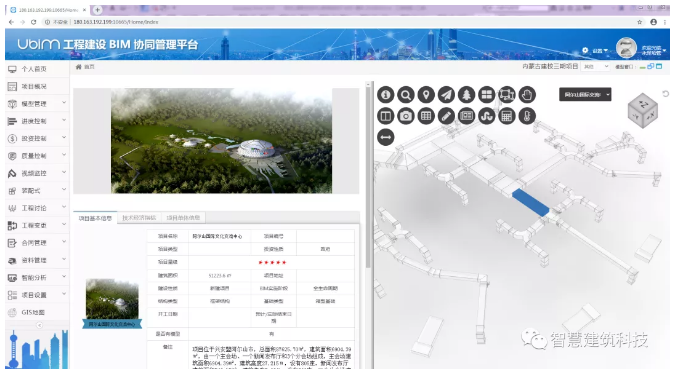Image resolution: width=676 pixels, height=374 pixels.
Task: Click the green minimize model window icon
Action: [x=643, y=67]
